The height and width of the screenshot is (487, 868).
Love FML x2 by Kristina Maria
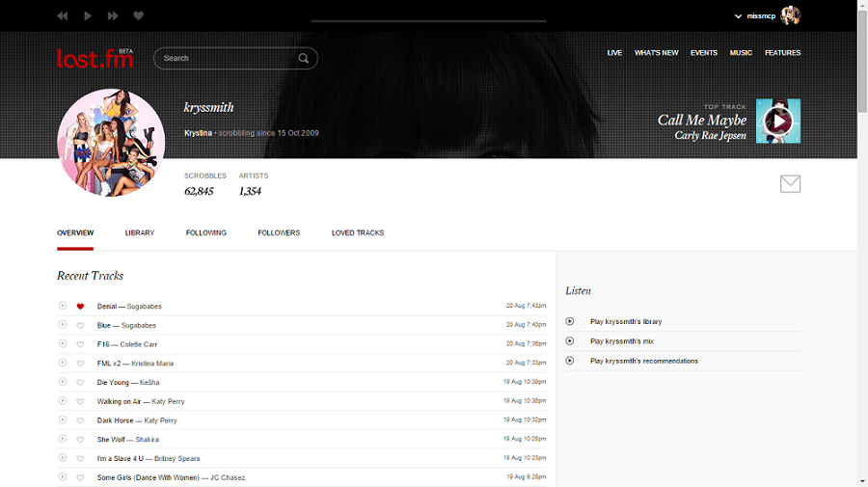(80, 364)
